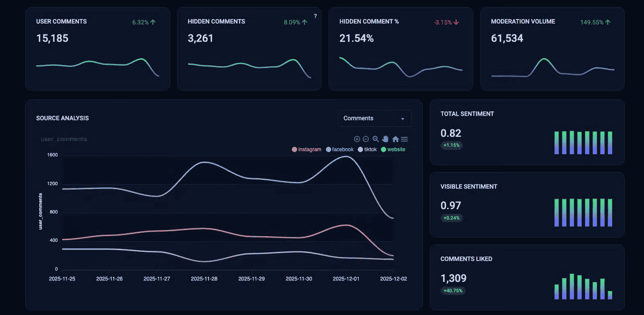
Task: Click the +40.75% comments liked badge
Action: coord(453,290)
